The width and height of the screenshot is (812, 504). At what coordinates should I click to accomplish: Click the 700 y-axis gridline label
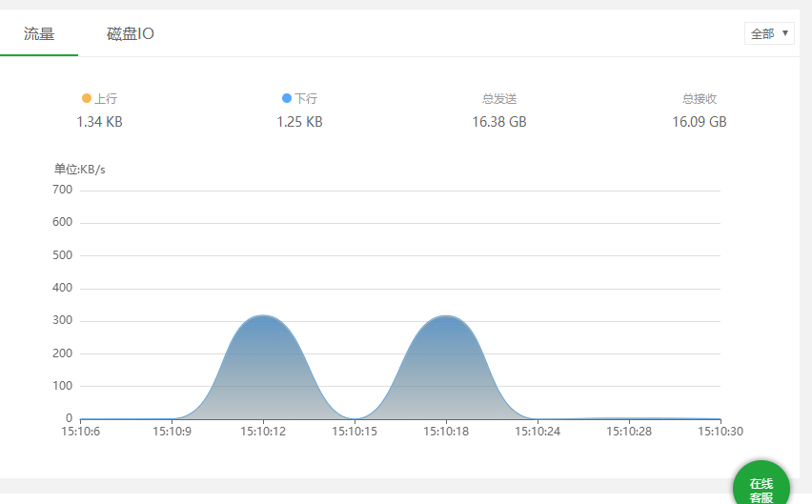tap(63, 190)
